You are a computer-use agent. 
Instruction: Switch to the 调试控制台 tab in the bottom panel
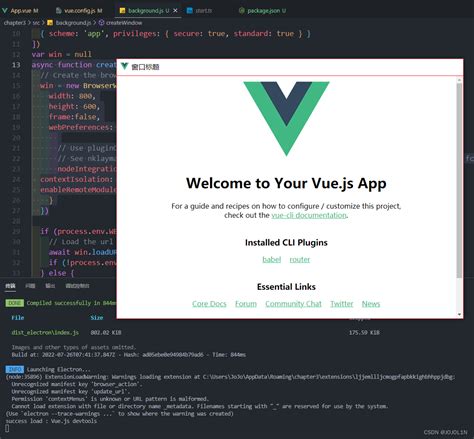point(77,286)
